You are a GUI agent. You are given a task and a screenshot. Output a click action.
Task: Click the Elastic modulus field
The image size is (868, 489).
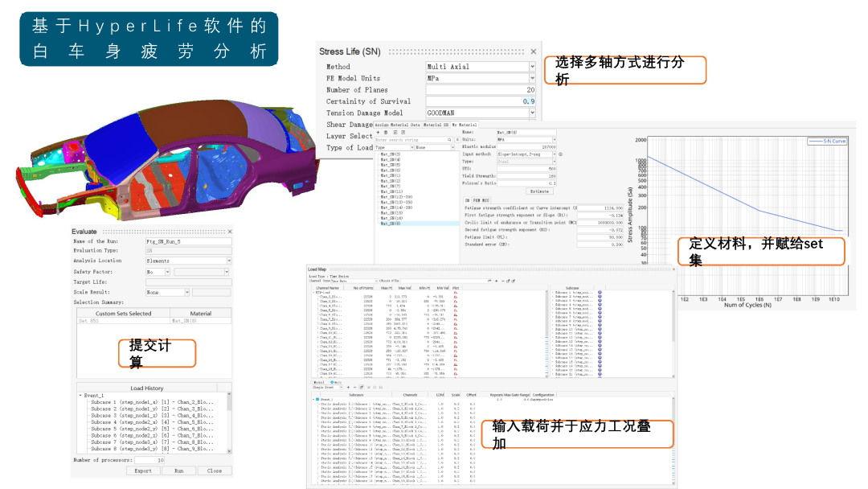pos(526,146)
